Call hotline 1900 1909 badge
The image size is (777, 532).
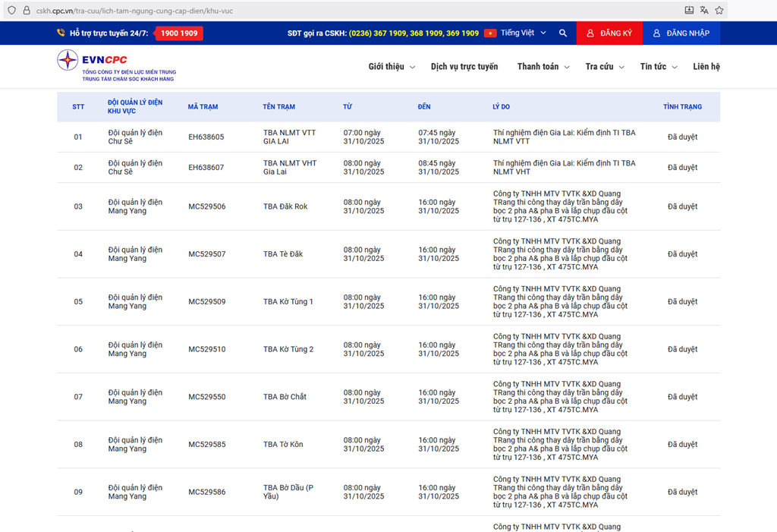coord(179,33)
